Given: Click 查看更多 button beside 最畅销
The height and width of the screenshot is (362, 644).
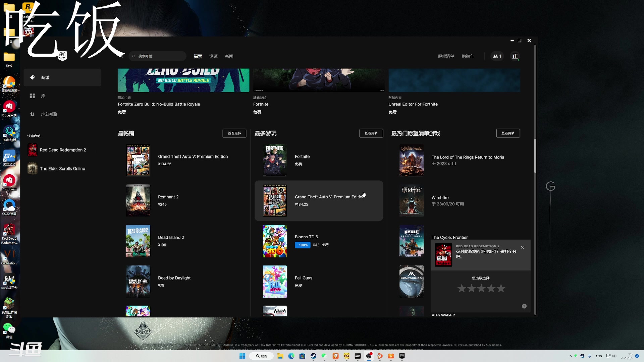Looking at the screenshot, I should click(x=234, y=133).
